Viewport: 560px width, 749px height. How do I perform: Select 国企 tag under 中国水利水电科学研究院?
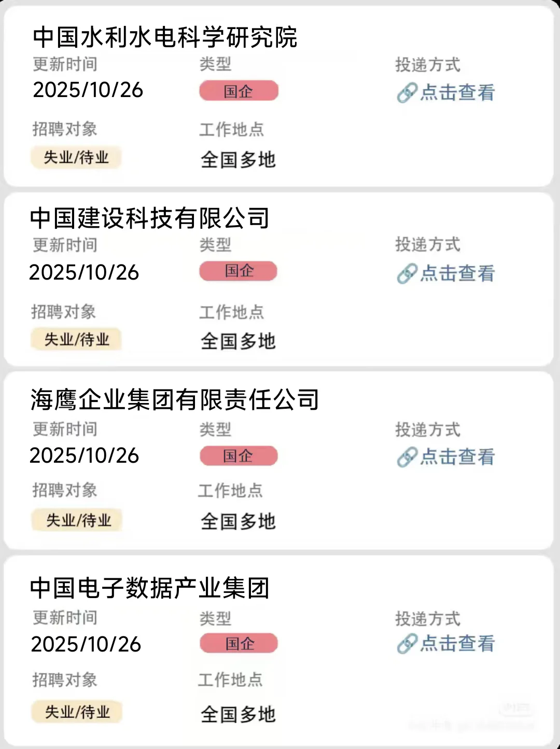239,91
